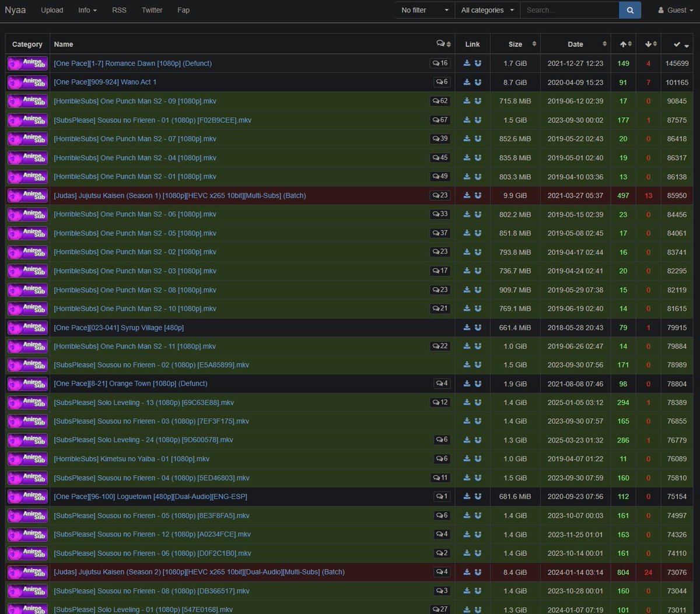This screenshot has height=614, width=700.
Task: Download torrent for Jujutsu Kaisen Season 1 batch
Action: (x=467, y=195)
